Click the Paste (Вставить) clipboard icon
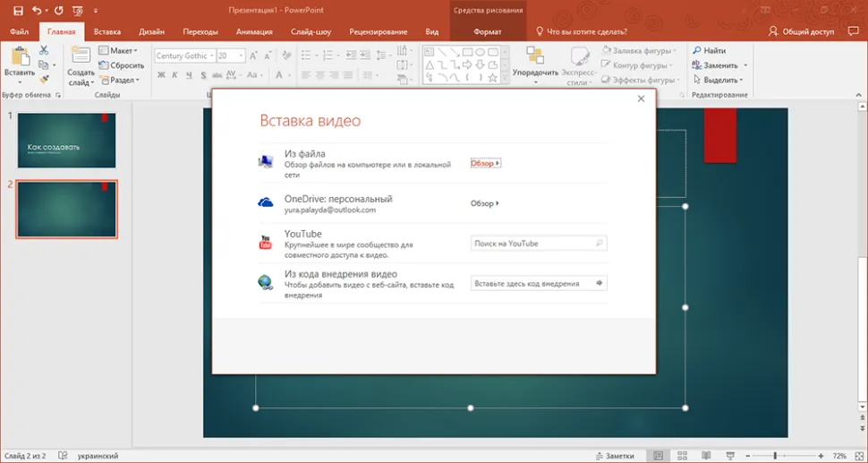Screen dimensions: 868x463 pyautogui.click(x=18, y=59)
